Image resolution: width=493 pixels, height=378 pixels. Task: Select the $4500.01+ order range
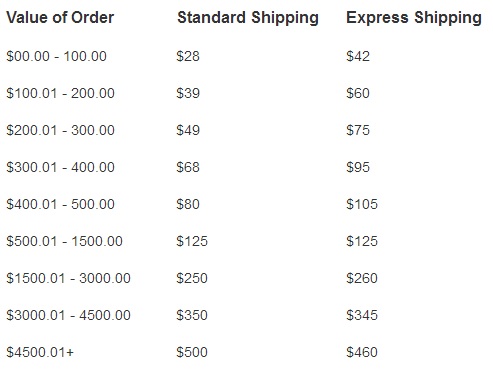(x=40, y=352)
